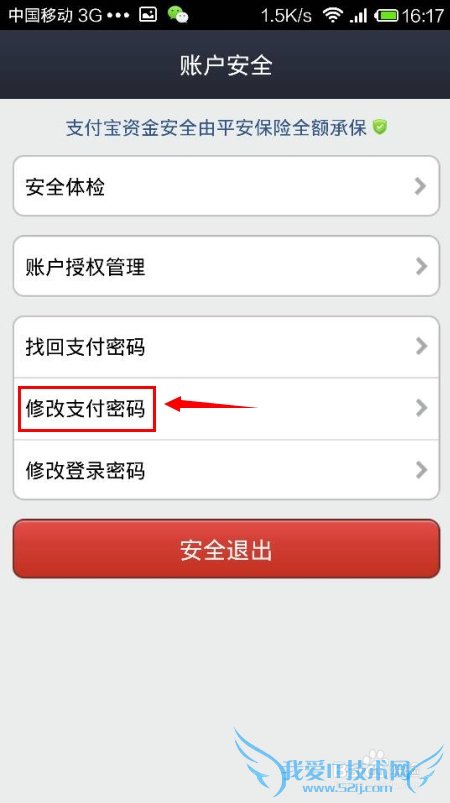
Task: Tap the battery icon in status bar
Action: (387, 15)
